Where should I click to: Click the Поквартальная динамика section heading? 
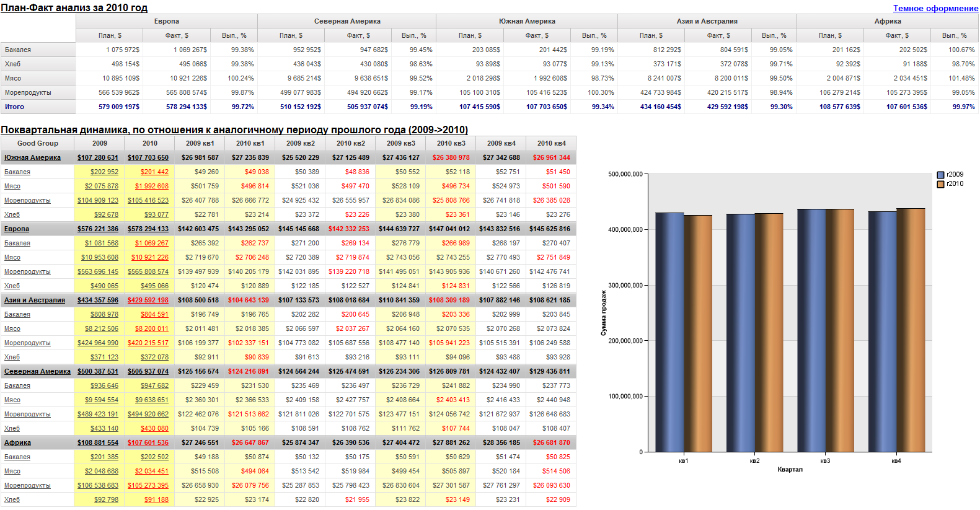tap(234, 130)
